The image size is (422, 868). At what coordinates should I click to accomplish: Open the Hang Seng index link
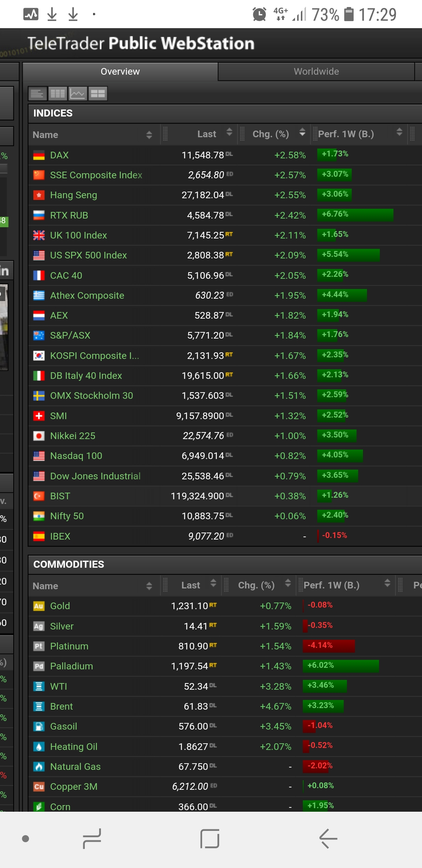[x=73, y=195]
